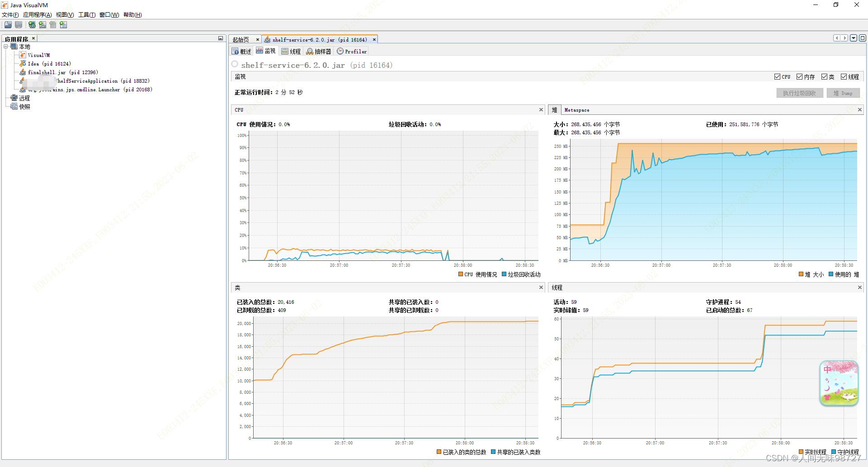Open the Profiler tab

[352, 52]
